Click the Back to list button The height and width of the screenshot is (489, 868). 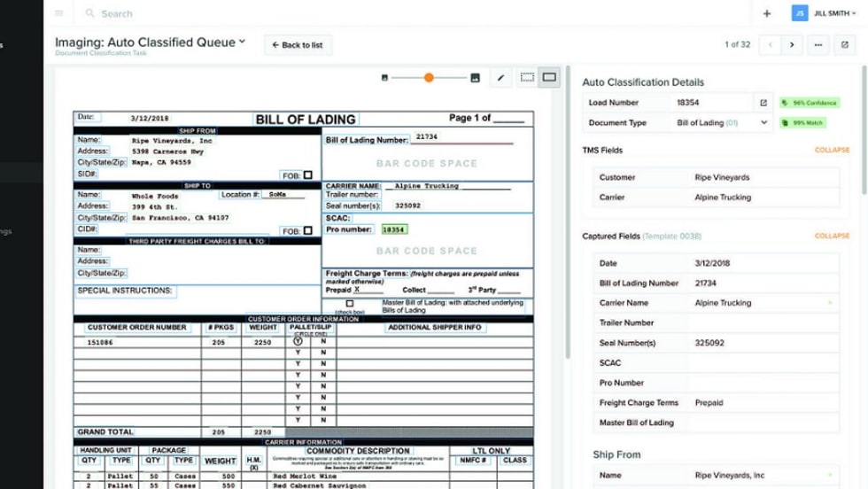tap(297, 45)
